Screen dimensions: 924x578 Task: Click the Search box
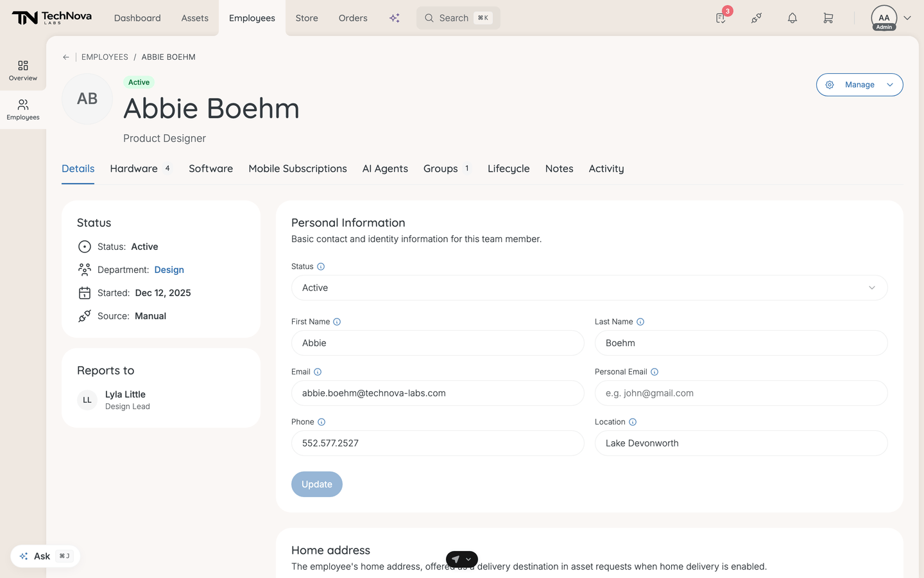(x=458, y=18)
